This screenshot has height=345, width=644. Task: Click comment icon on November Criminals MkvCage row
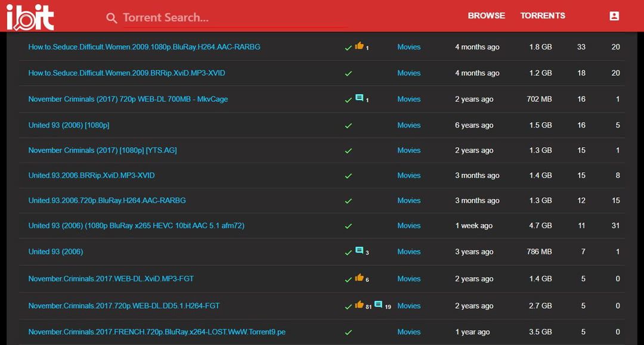[x=359, y=98]
